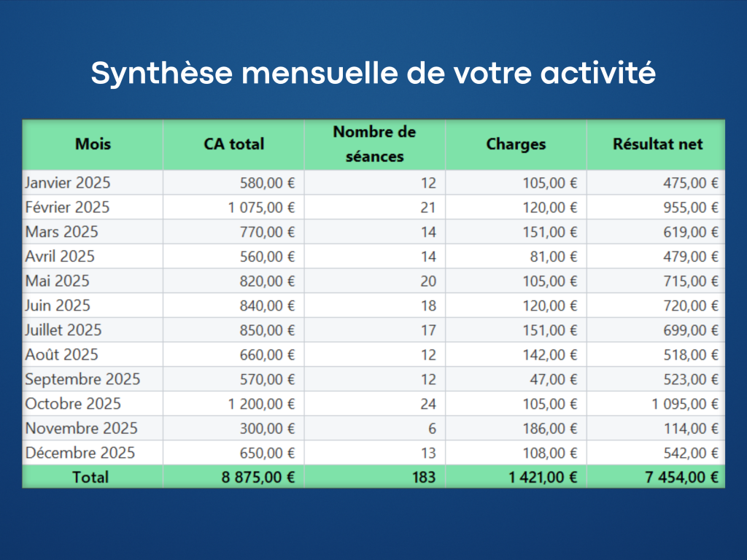
Task: Click Février's net result "955,00 €"
Action: (x=692, y=208)
